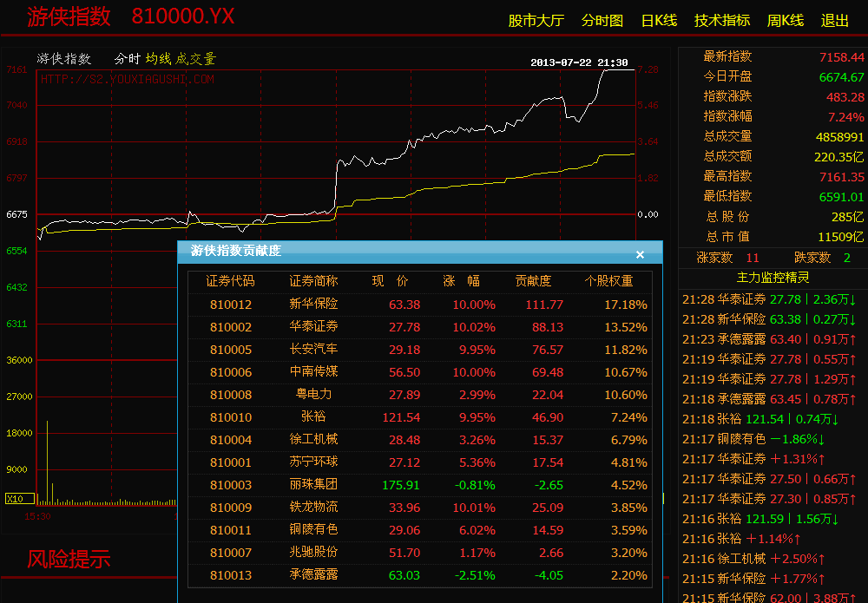Toggle the 均线 line on the chart
The image size is (868, 603).
(158, 59)
